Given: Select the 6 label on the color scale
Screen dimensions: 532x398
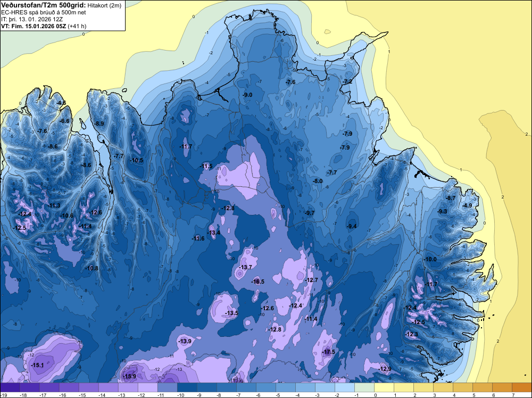Looking at the screenshot, I should tap(494, 395).
